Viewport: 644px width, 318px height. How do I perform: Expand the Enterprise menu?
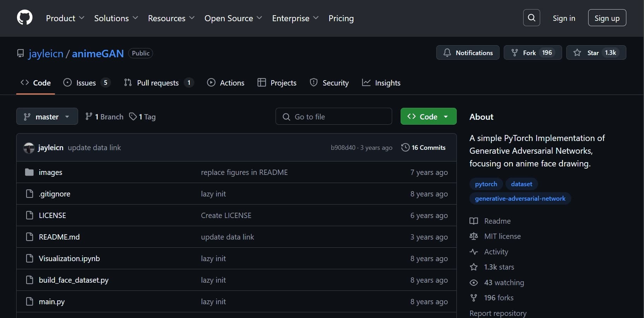pyautogui.click(x=295, y=18)
